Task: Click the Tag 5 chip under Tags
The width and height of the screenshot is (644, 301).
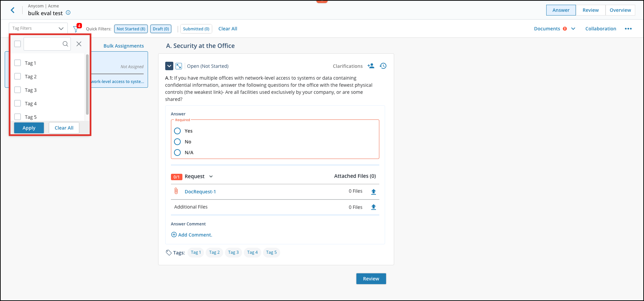Action: click(271, 252)
